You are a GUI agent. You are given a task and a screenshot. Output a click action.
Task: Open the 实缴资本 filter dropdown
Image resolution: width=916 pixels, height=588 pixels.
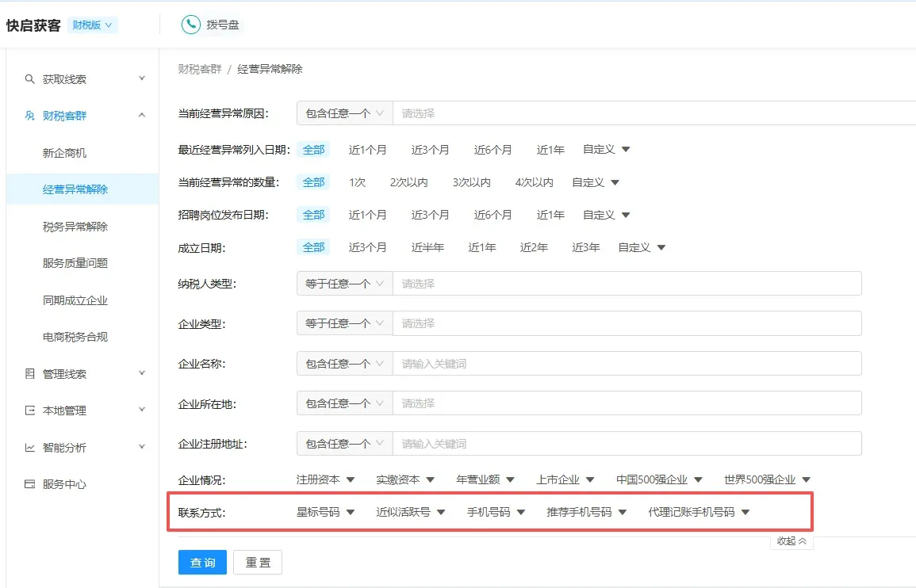(x=405, y=479)
